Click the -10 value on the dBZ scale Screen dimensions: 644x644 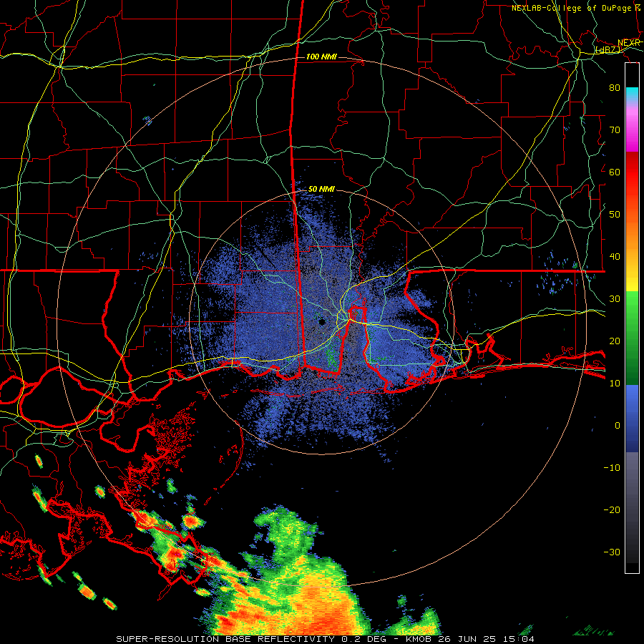click(612, 468)
